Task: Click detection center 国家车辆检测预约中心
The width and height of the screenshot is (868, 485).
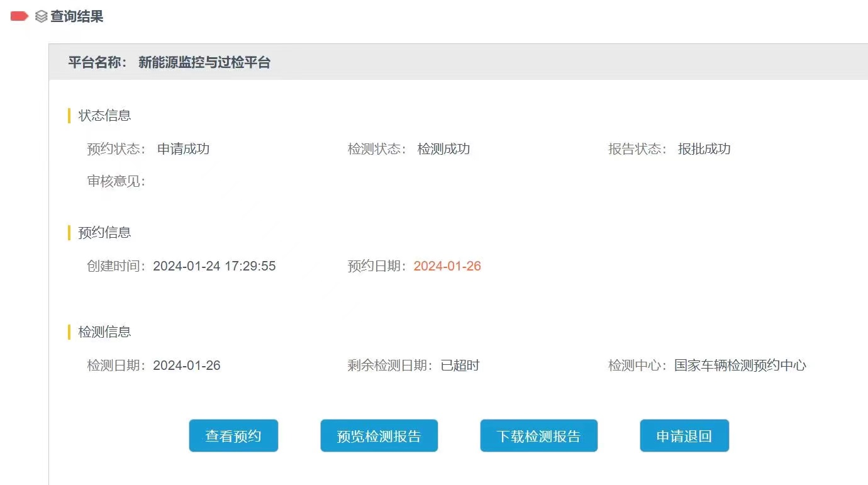Action: (x=740, y=365)
